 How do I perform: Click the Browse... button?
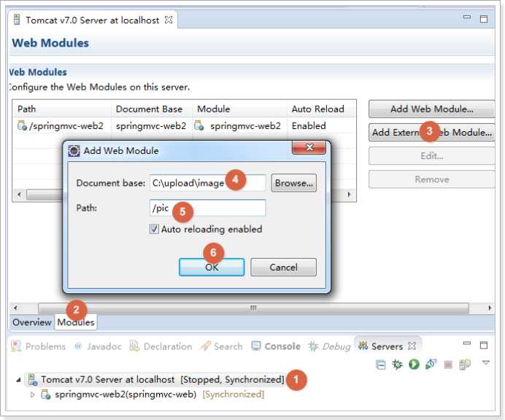(x=293, y=183)
